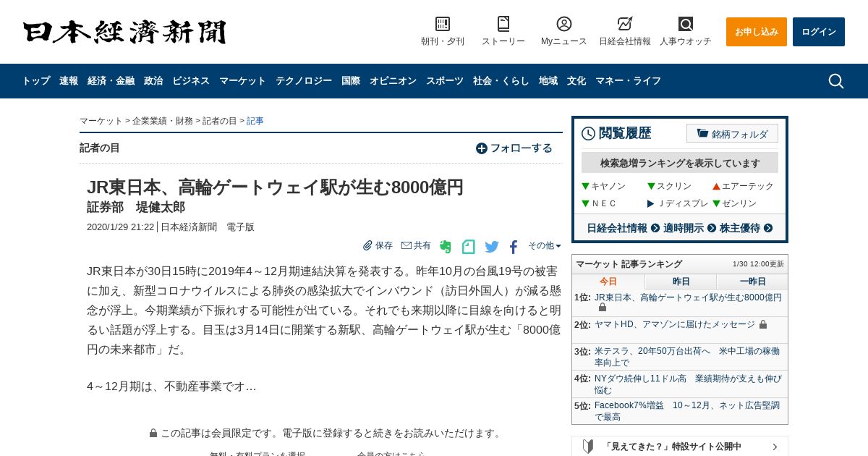Click the 記者の目 breadcrumb link

[x=220, y=121]
